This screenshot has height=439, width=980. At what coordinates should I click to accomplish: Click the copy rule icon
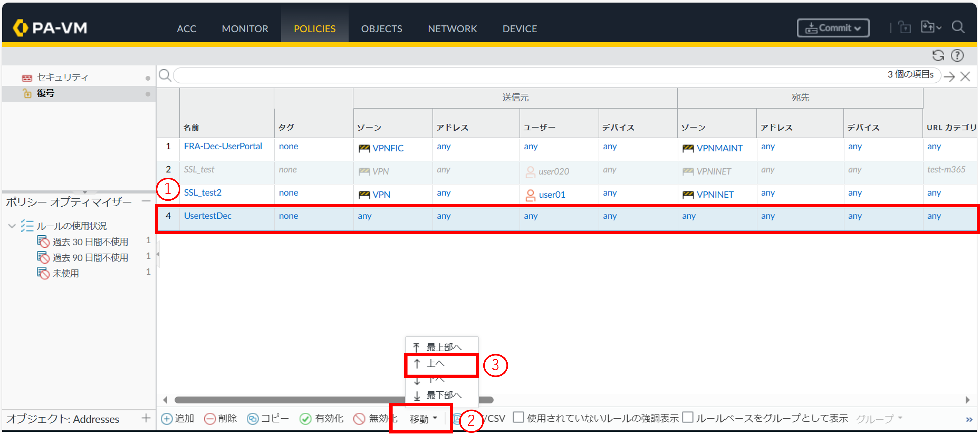(x=252, y=419)
